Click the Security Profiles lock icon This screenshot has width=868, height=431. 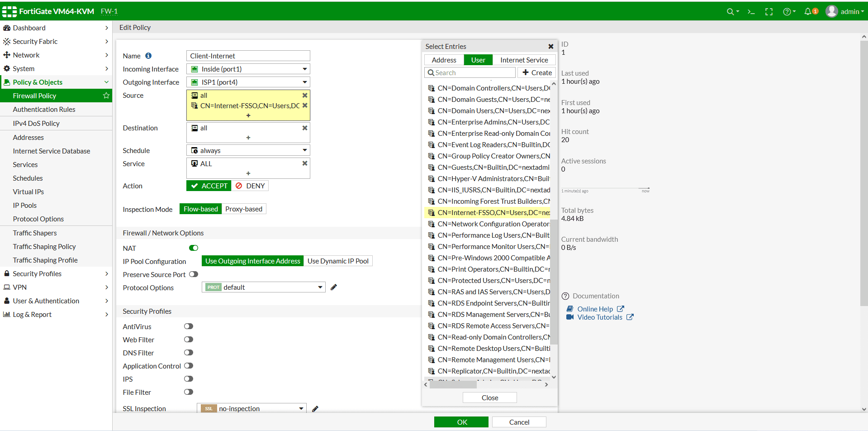(7, 273)
